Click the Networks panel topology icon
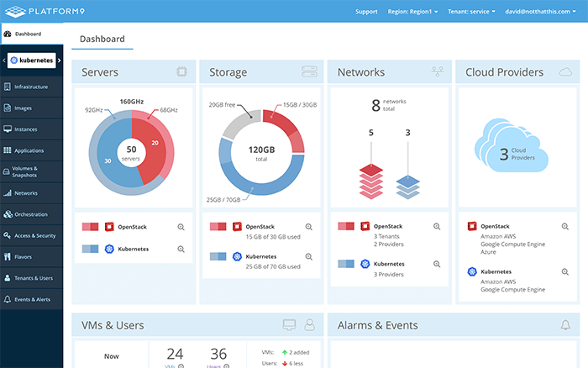Screen dimensions: 588x368 (438, 71)
